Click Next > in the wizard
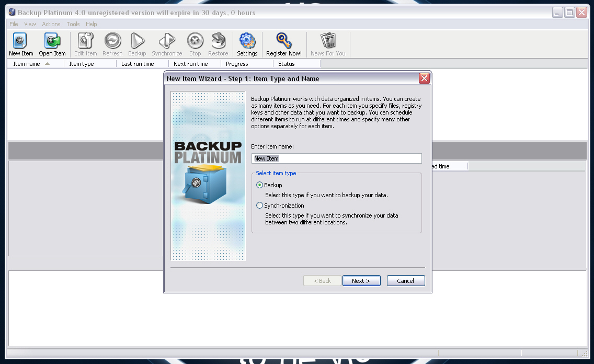This screenshot has width=594, height=364. click(361, 281)
